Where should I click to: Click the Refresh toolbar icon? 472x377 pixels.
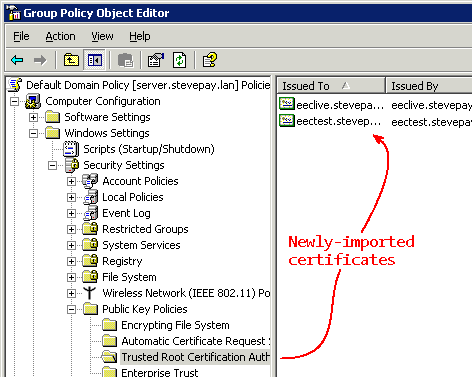(180, 60)
